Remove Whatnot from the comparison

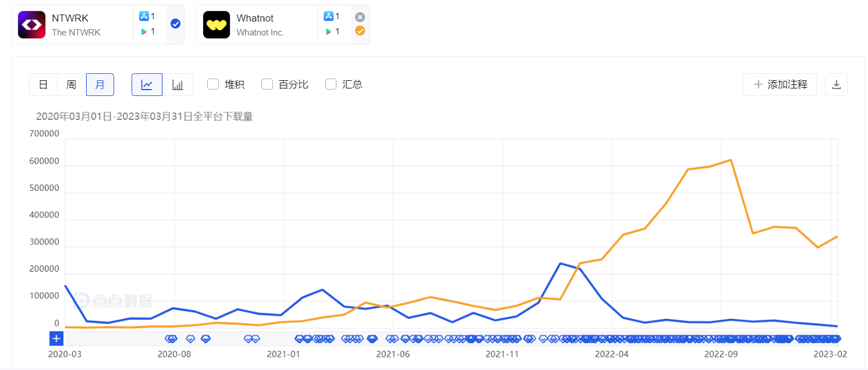click(x=360, y=17)
